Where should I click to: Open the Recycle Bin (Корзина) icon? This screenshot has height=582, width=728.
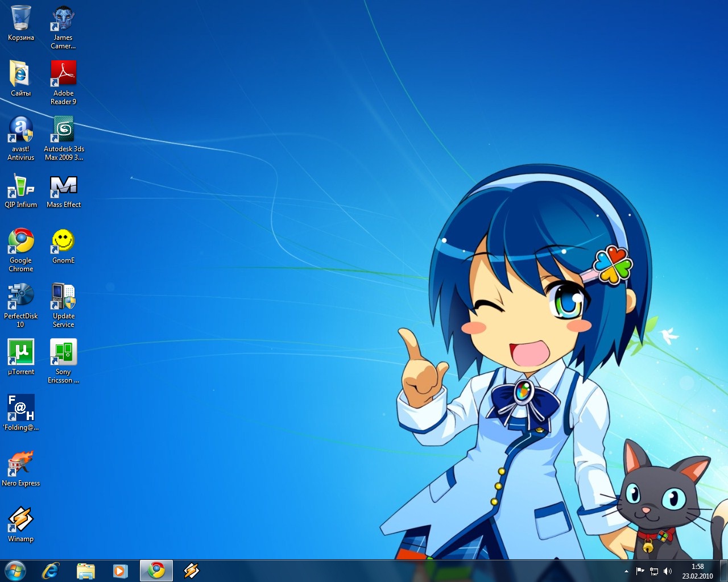21,19
